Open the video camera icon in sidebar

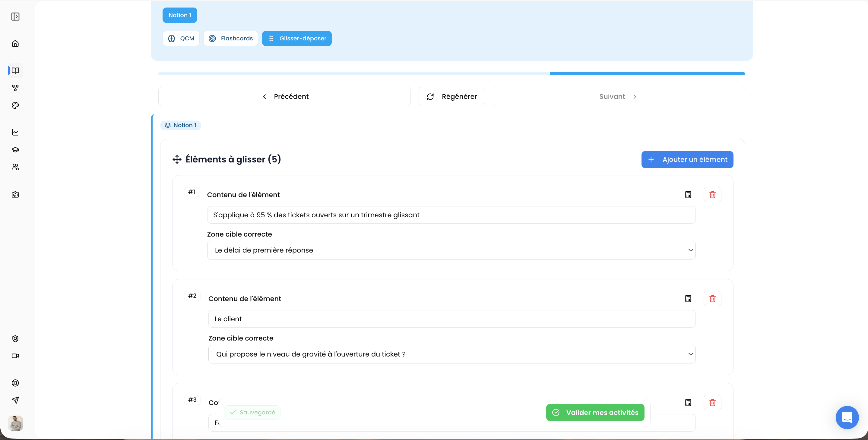pyautogui.click(x=15, y=356)
